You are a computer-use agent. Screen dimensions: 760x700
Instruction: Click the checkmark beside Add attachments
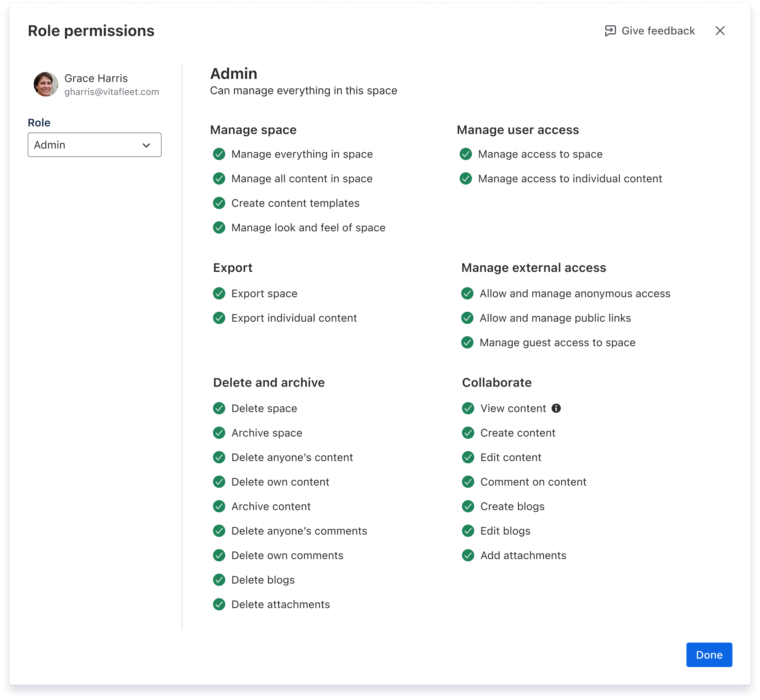[x=468, y=555]
